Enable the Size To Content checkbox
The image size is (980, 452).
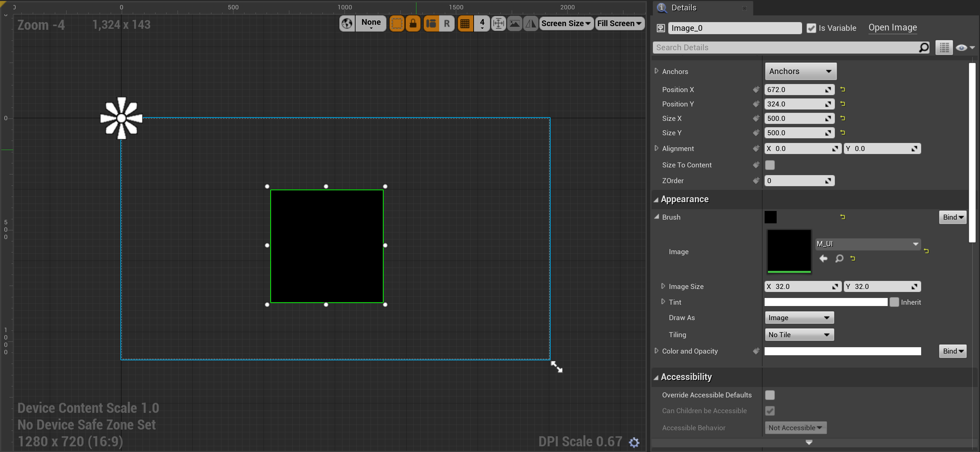pos(770,165)
